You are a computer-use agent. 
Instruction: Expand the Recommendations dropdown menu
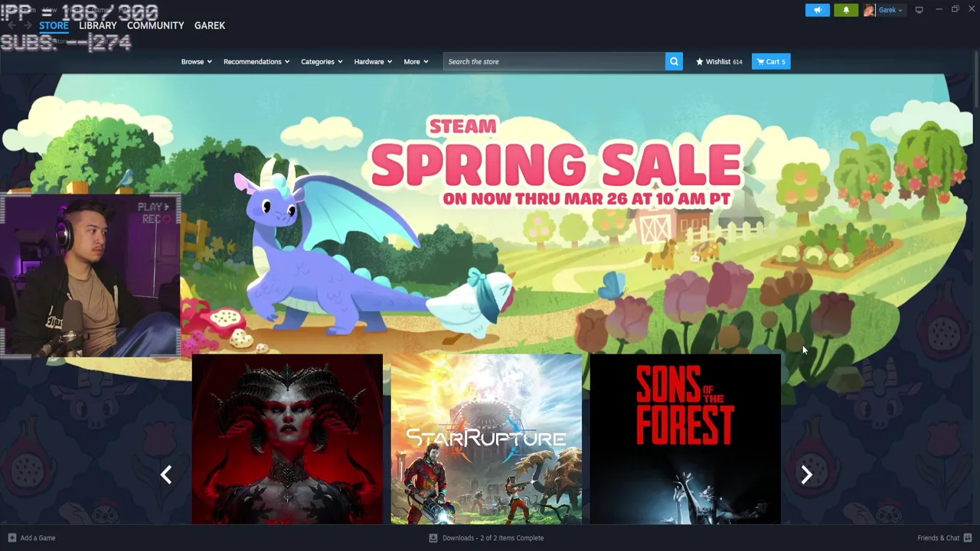pyautogui.click(x=256, y=61)
